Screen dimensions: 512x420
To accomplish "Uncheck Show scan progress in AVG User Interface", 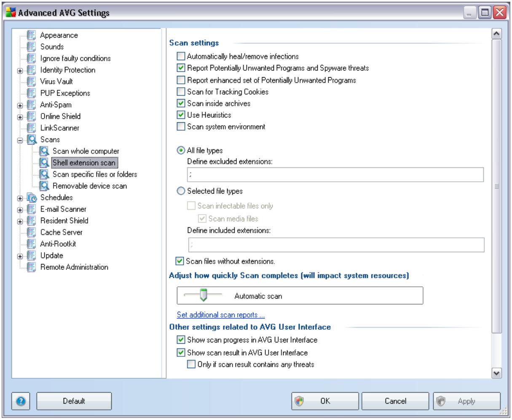I will (181, 339).
